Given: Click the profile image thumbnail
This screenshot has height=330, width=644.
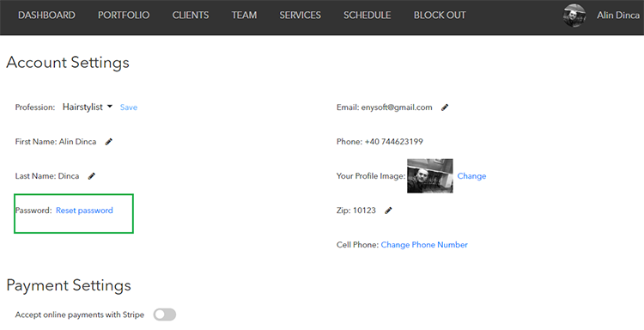Looking at the screenshot, I should [x=430, y=176].
